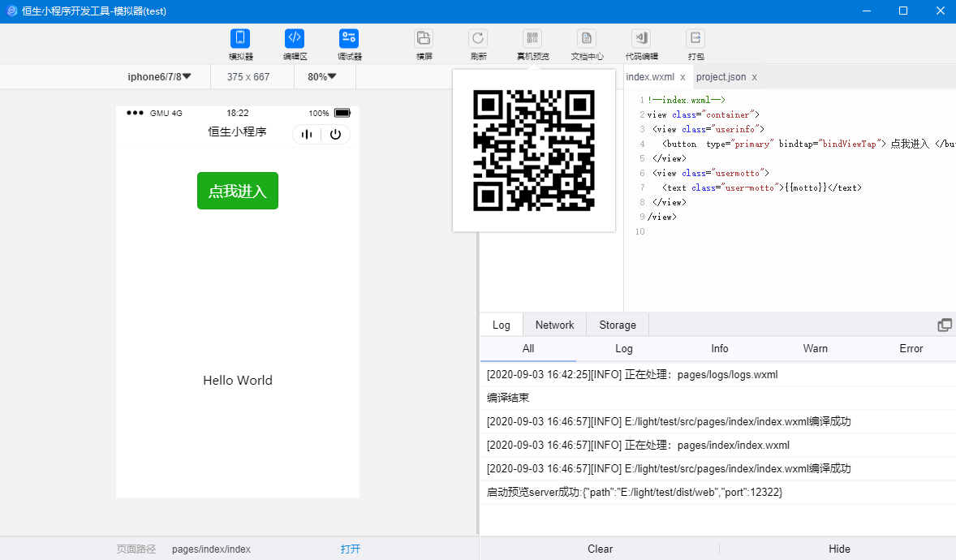The image size is (956, 560).
Task: Click the battery icon in simulator status bar
Action: [x=342, y=113]
